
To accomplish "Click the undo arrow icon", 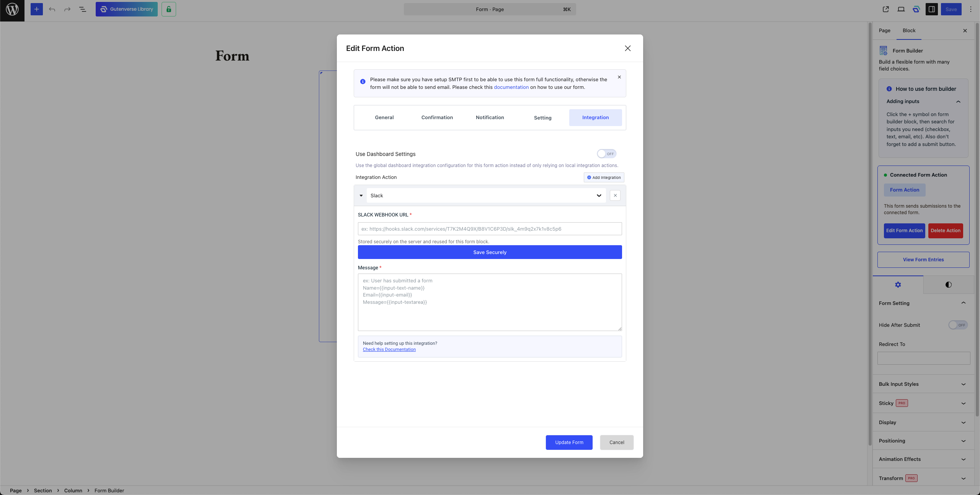I will click(x=52, y=9).
